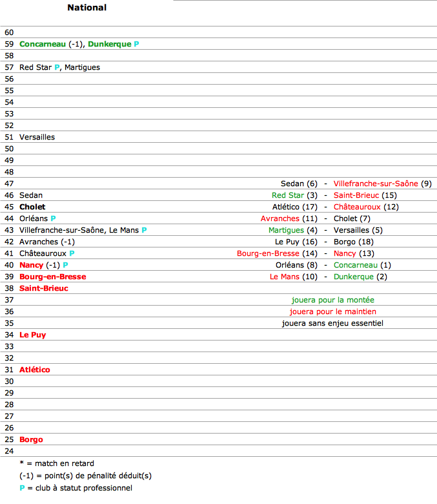437x504 pixels.
Task: Click the cyan P in the bottom legend
Action: pyautogui.click(x=22, y=488)
